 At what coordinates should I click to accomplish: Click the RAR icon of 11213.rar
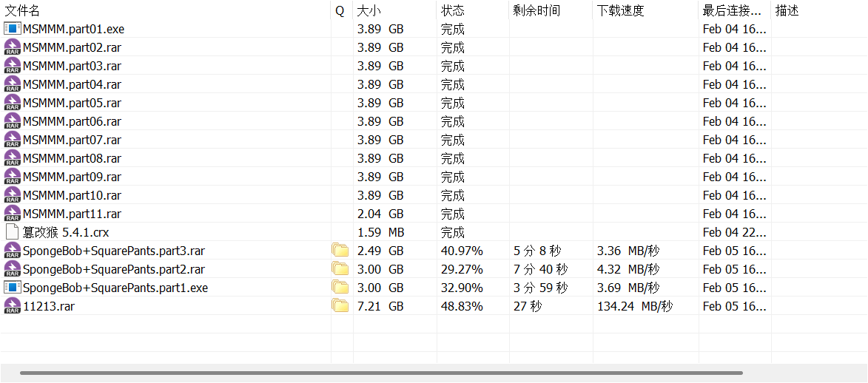12,306
